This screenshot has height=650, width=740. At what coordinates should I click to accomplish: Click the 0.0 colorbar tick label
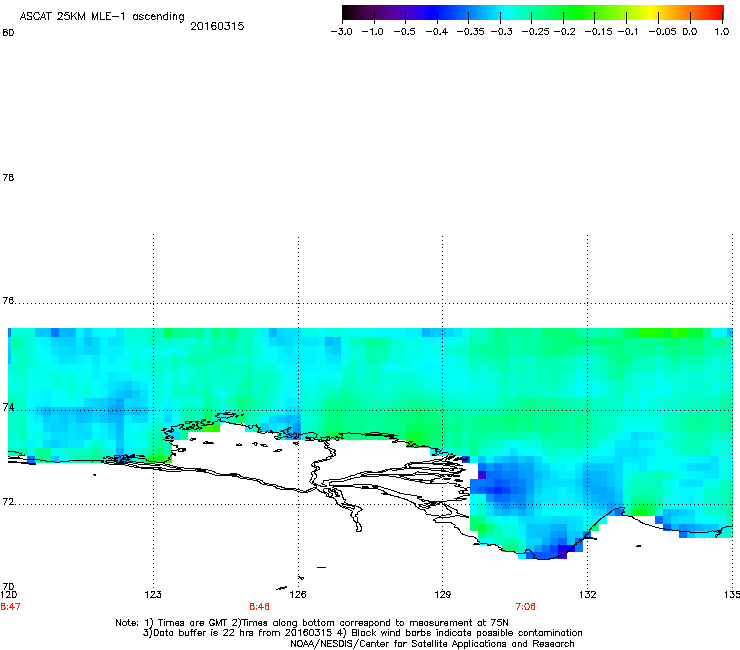[690, 32]
